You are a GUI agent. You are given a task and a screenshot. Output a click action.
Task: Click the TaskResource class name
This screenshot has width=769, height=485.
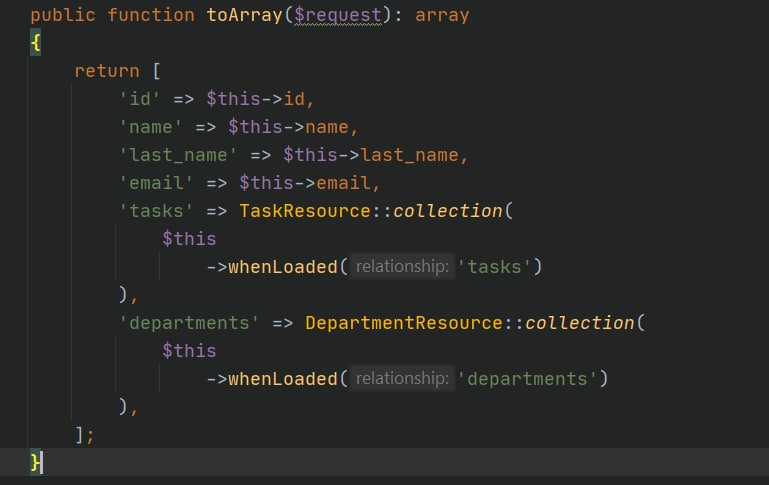(305, 211)
